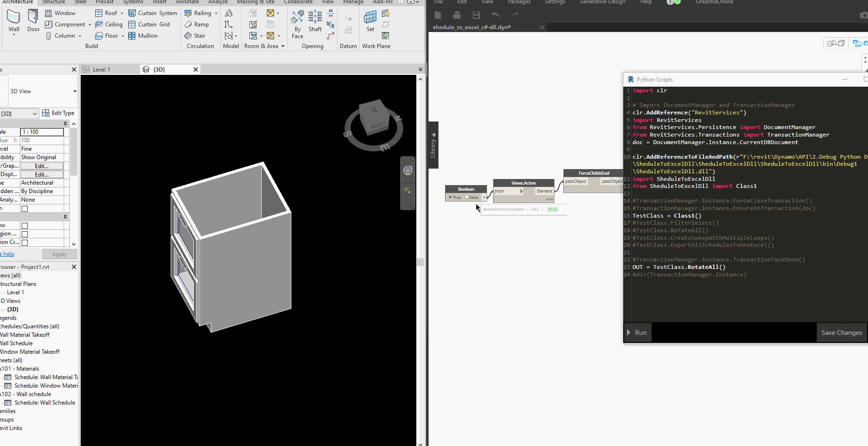
Task: Select the Shaft opening tool
Action: [x=315, y=21]
